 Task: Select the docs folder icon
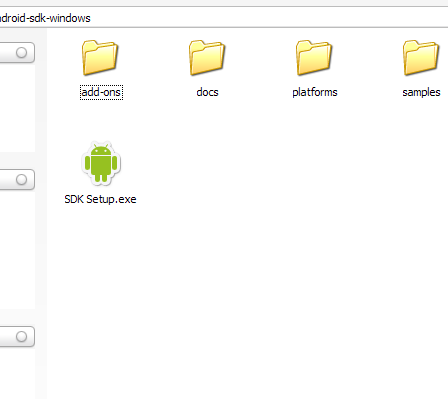pos(207,58)
